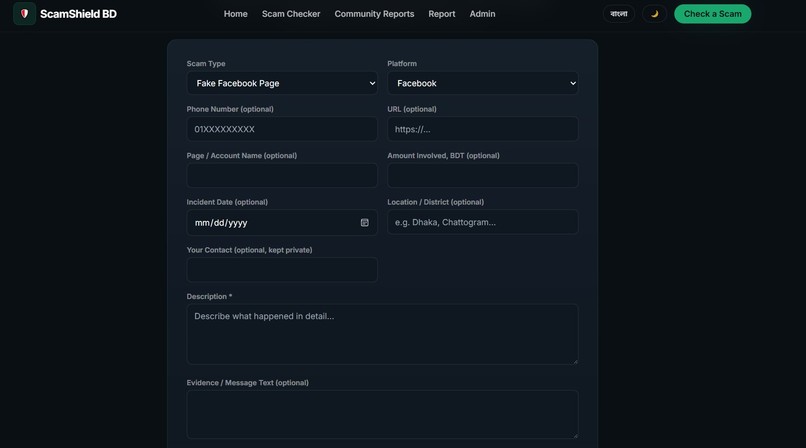Image resolution: width=806 pixels, height=448 pixels.
Task: Click 'Amount Involved, BDT (optional)' label
Action: (x=443, y=156)
